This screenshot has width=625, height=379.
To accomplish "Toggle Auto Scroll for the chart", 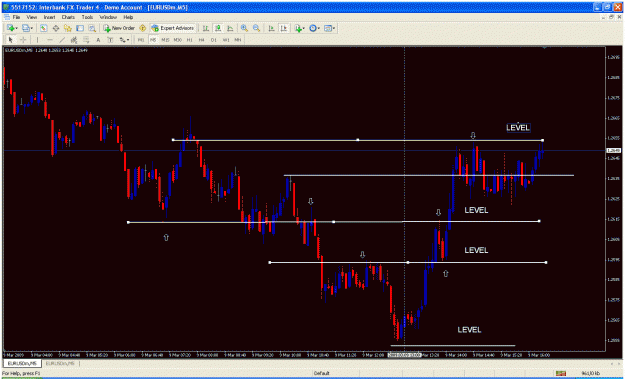I will (271, 28).
